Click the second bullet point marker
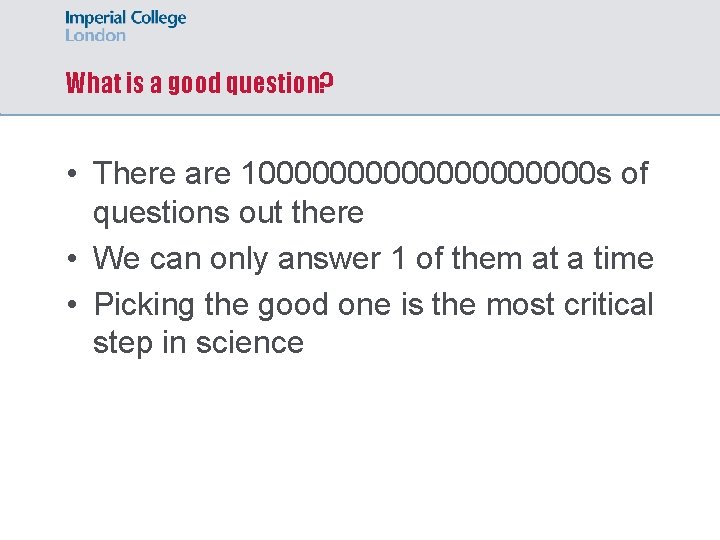Screen dimensions: 720x540 pyautogui.click(x=74, y=259)
